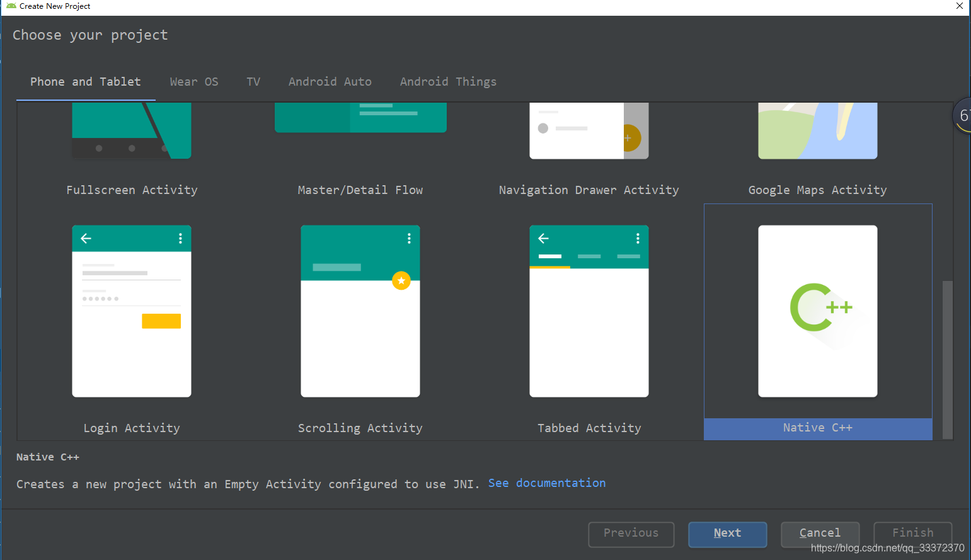The image size is (971, 560).
Task: Select the Fullscreen Activity template thumbnail
Action: (x=132, y=130)
